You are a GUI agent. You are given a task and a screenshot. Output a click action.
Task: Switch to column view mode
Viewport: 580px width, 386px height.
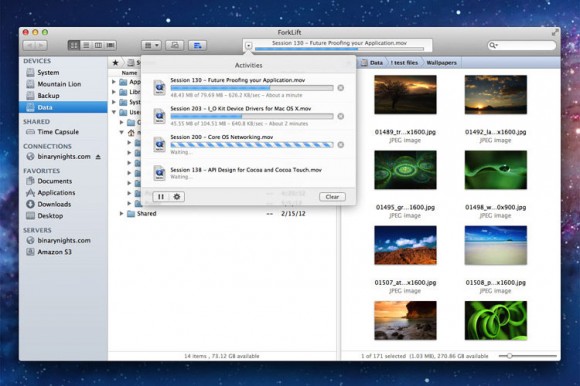click(98, 45)
